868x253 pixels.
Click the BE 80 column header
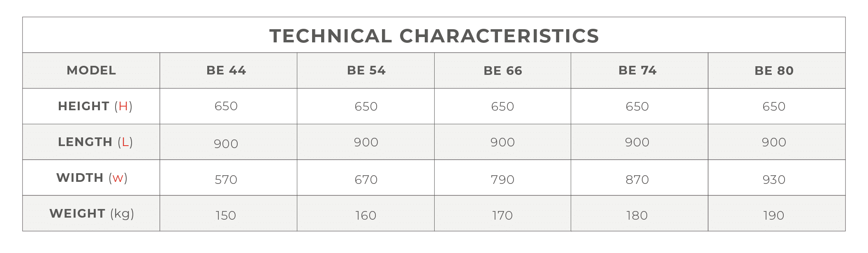pyautogui.click(x=774, y=71)
